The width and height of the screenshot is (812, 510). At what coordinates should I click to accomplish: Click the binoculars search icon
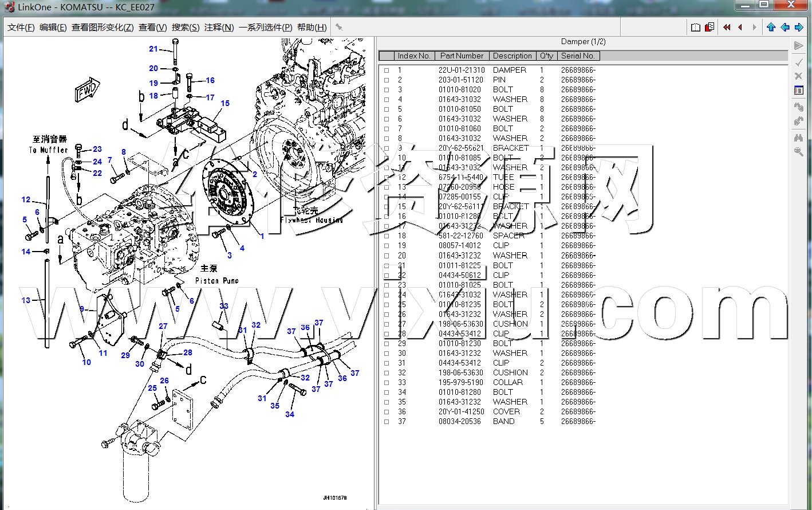pyautogui.click(x=799, y=138)
